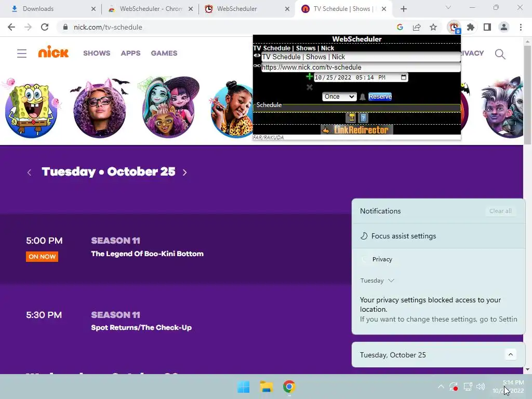Click the orange Nick logo

point(54,52)
